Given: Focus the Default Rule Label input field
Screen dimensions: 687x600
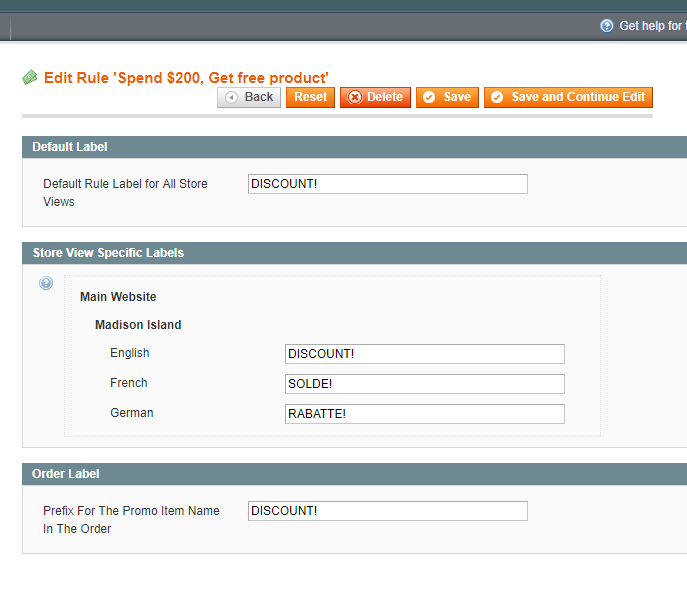Looking at the screenshot, I should [x=387, y=184].
